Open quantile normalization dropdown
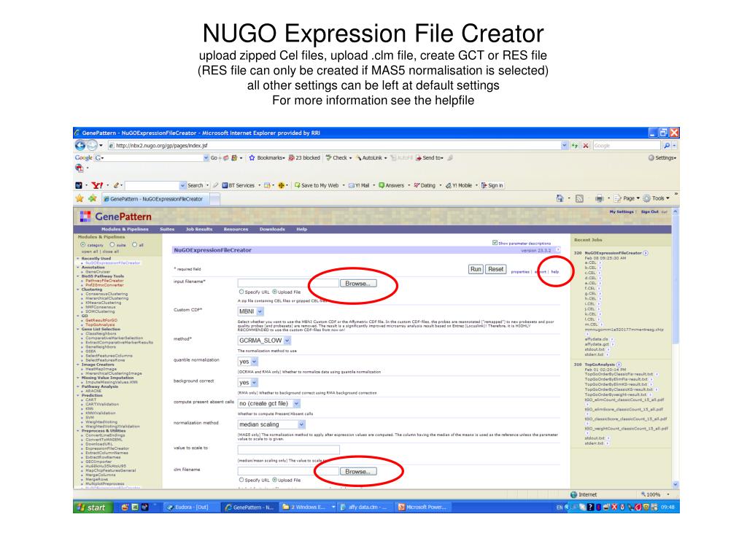Viewport: 747px width, 560px height. [248, 362]
